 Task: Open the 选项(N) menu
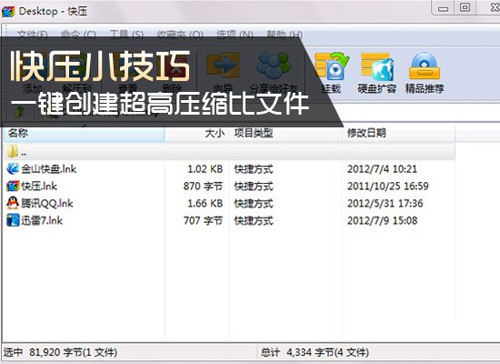click(x=235, y=34)
